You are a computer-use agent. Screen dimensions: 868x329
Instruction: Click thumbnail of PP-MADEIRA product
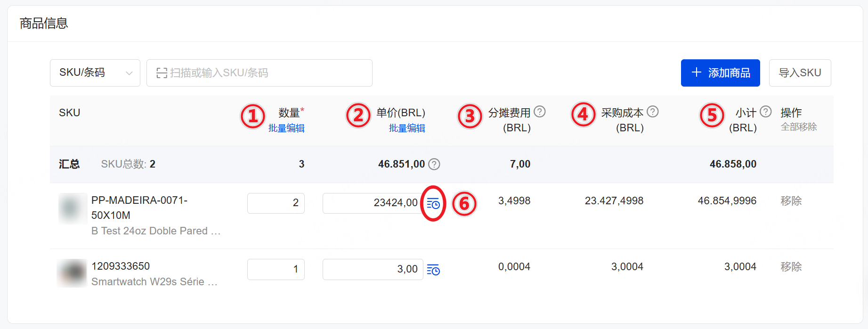(72, 209)
